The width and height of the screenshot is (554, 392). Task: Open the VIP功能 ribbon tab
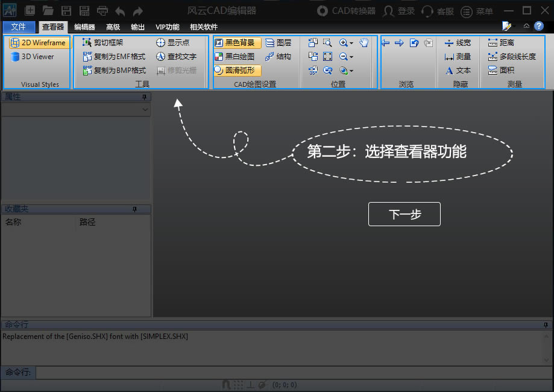coord(167,27)
